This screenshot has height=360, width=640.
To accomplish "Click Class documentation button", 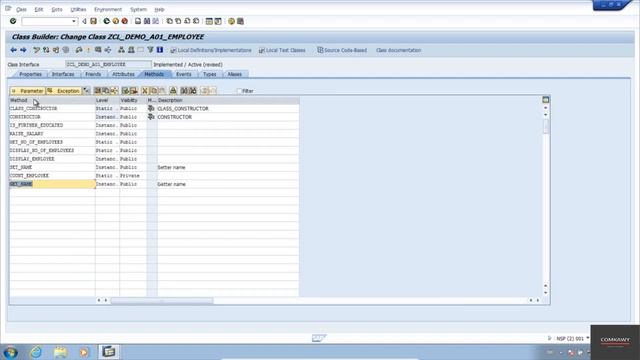I will pyautogui.click(x=398, y=50).
